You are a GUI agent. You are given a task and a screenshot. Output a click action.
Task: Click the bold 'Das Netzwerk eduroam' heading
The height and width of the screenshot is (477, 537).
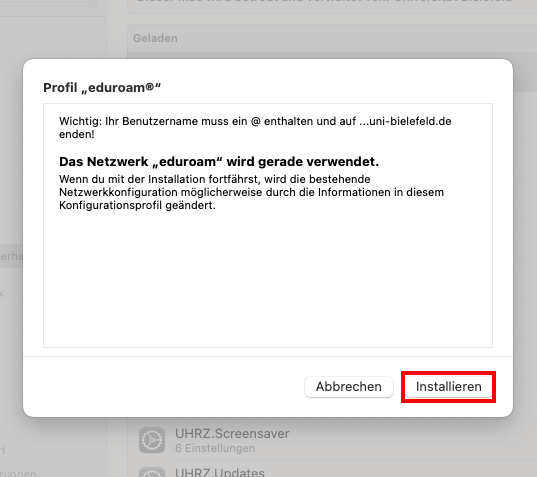[x=219, y=161]
